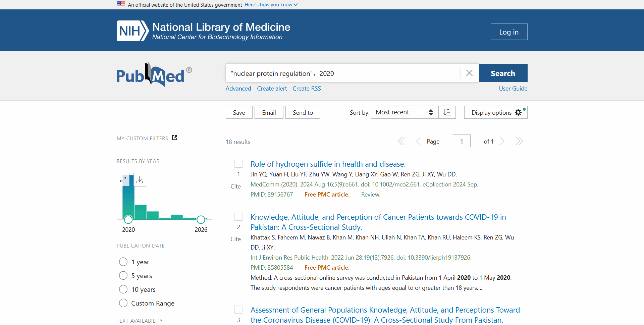Open the Sort by Most recent dropdown
The width and height of the screenshot is (644, 325).
(x=404, y=112)
